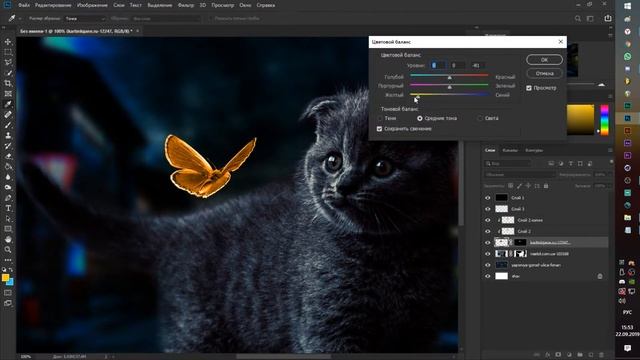Image resolution: width=640 pixels, height=360 pixels.
Task: Toggle the Просмотр checkbox
Action: coord(529,88)
